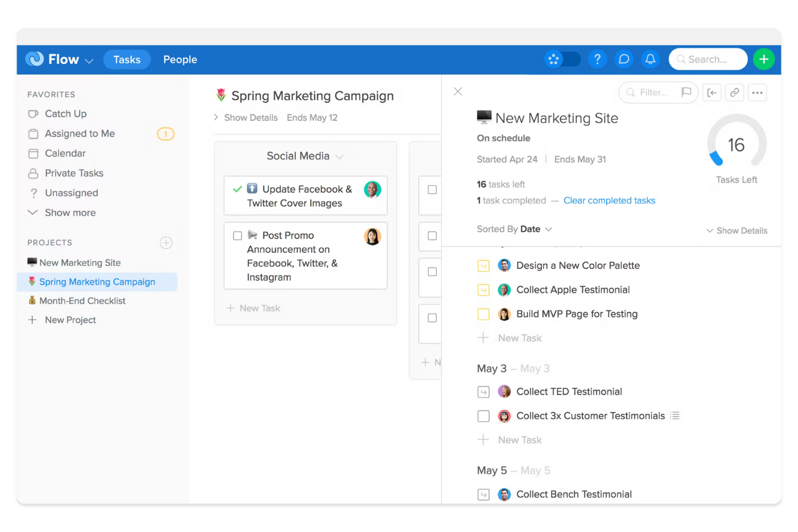This screenshot has width=798, height=532.
Task: Add New Task below Build MVP Page
Action: [x=510, y=338]
